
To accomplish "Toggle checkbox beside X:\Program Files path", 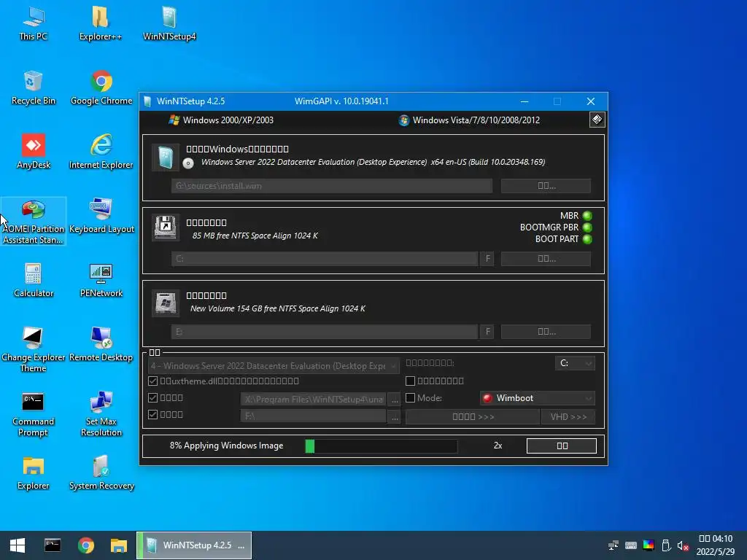I will (x=153, y=397).
